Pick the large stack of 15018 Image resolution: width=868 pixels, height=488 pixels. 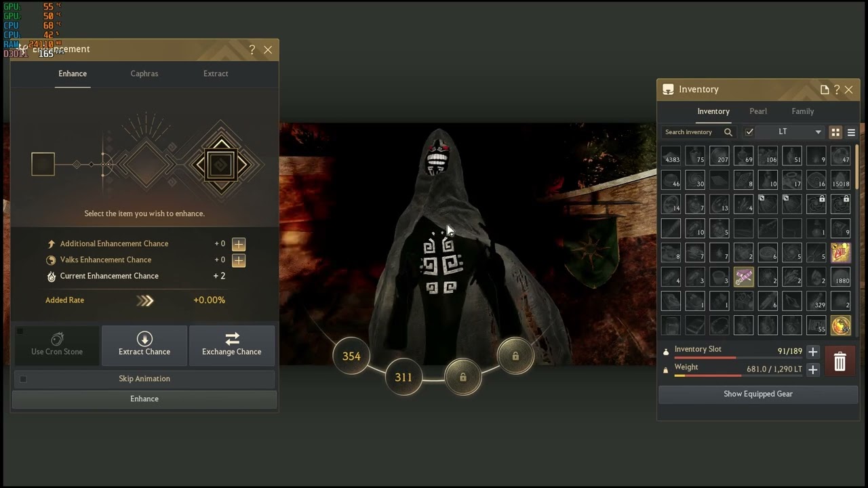[841, 180]
